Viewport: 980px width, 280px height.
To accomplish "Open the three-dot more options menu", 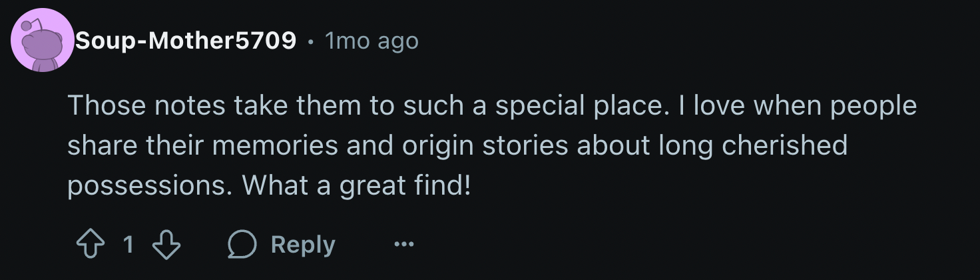I will 403,245.
